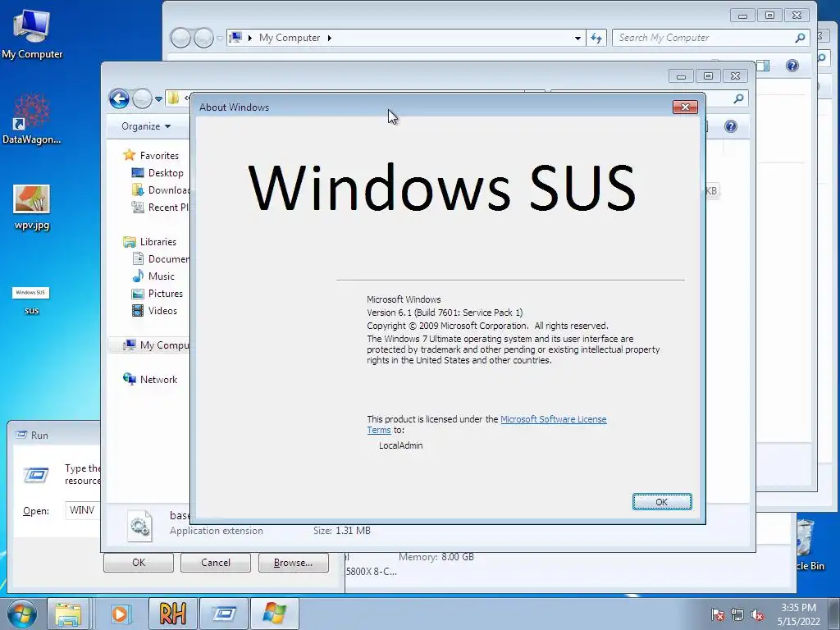Select Downloads under Favorites
The height and width of the screenshot is (630, 840).
point(160,190)
